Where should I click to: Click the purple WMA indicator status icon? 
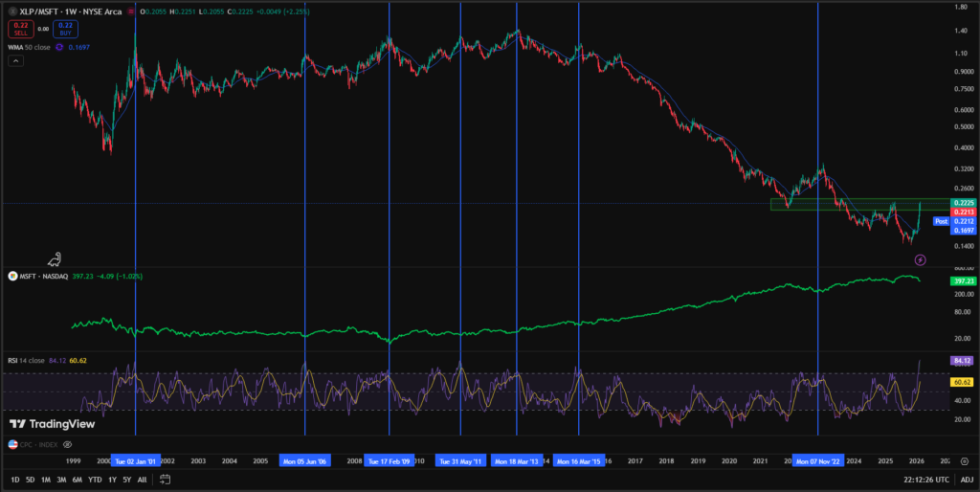tap(59, 47)
